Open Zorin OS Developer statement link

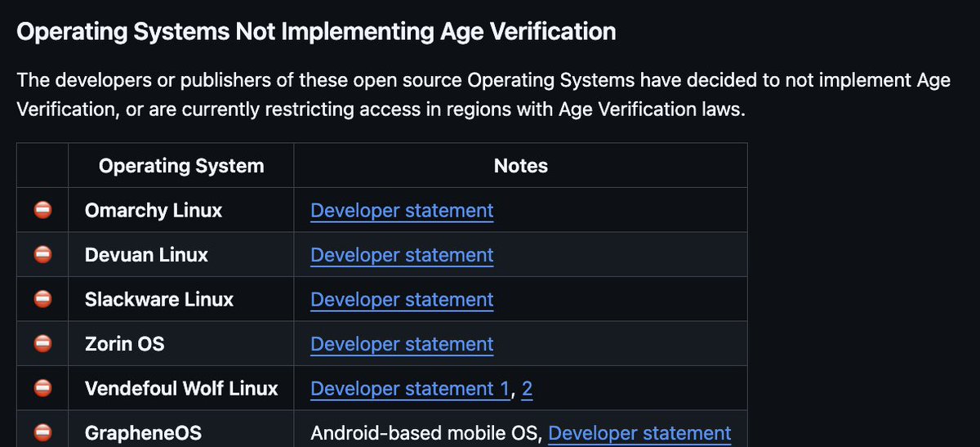pyautogui.click(x=402, y=343)
